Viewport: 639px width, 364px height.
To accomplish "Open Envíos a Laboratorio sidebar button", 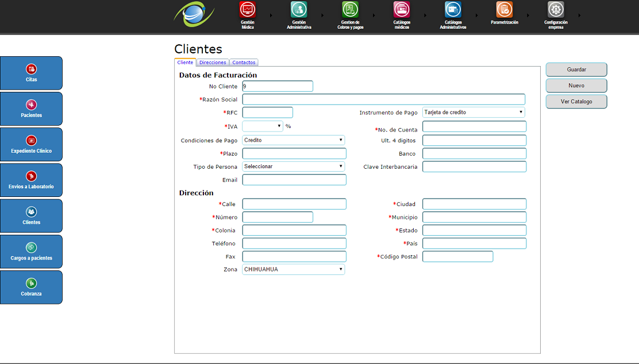I will (32, 180).
